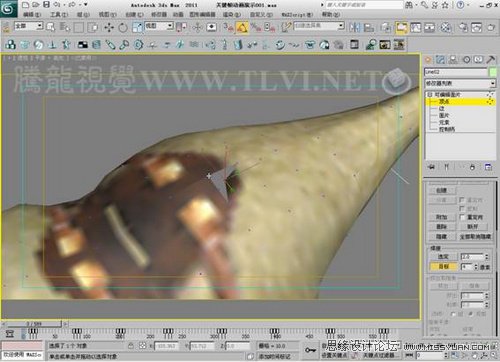Click the New Scene icon in title bar
500x362 pixels.
pyautogui.click(x=26, y=5)
